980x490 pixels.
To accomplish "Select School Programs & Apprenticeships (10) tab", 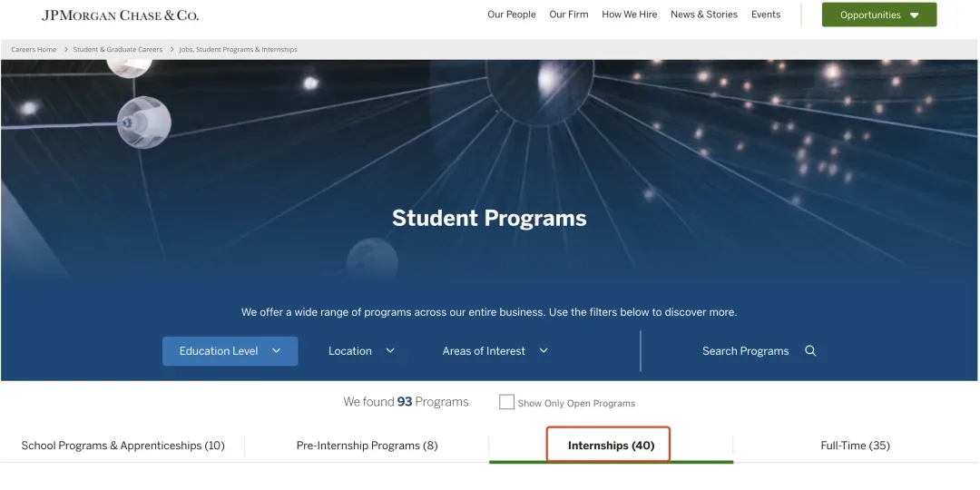I will (x=122, y=446).
